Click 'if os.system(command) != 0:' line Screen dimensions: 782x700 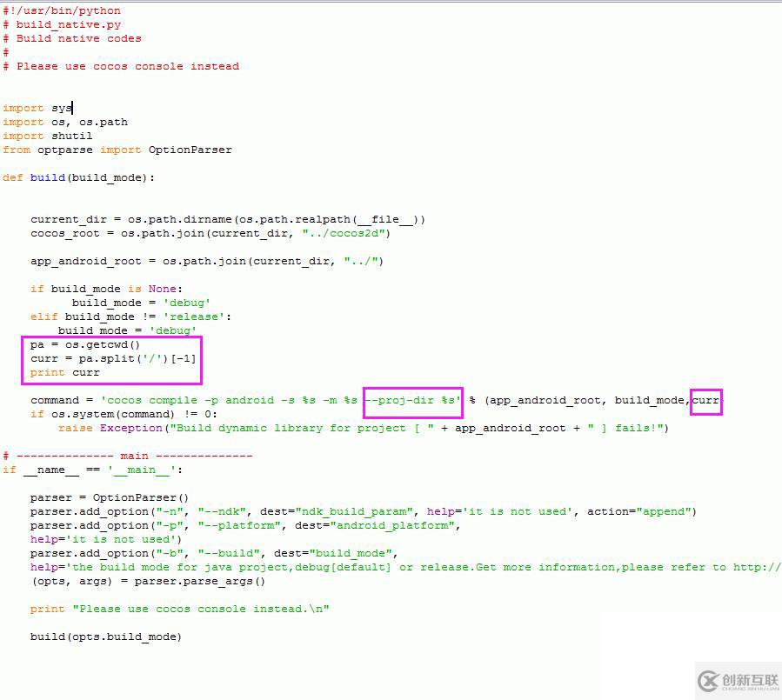click(x=124, y=414)
